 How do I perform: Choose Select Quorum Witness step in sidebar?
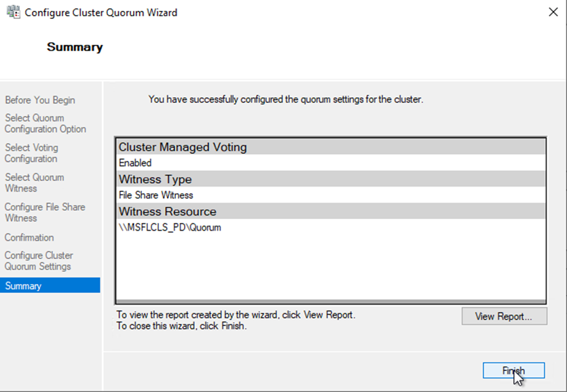tap(34, 183)
